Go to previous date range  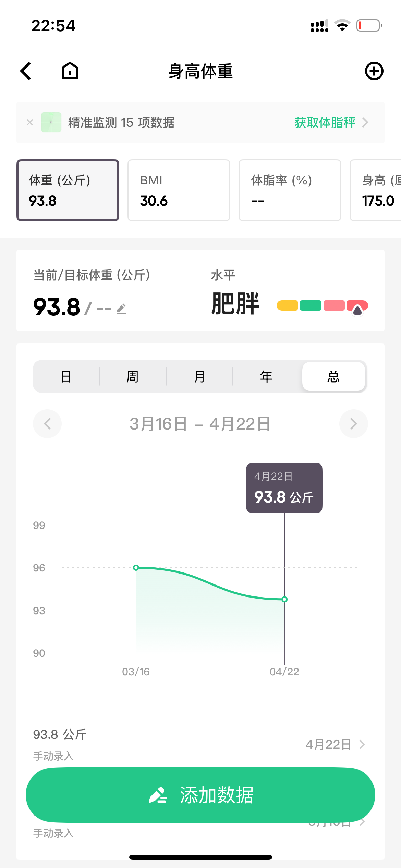[47, 424]
